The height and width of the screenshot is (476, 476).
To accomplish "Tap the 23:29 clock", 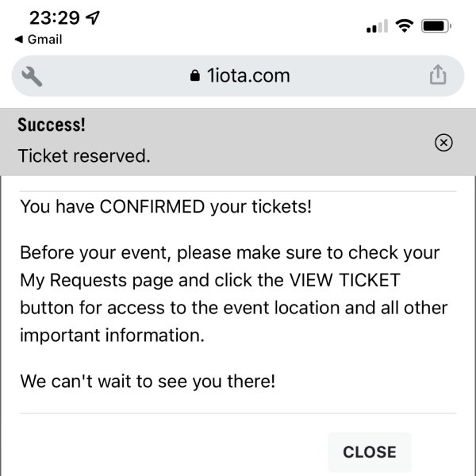I will pyautogui.click(x=55, y=17).
